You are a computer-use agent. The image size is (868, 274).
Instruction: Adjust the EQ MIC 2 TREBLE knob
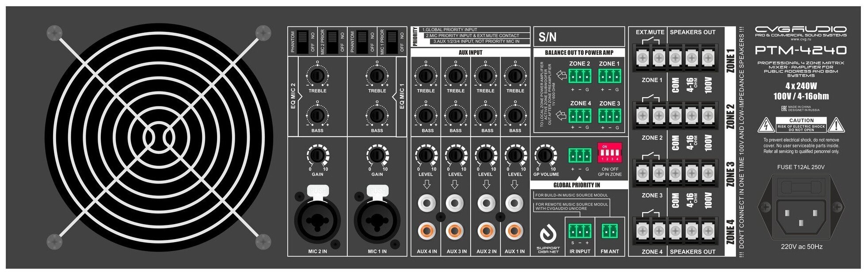317,76
